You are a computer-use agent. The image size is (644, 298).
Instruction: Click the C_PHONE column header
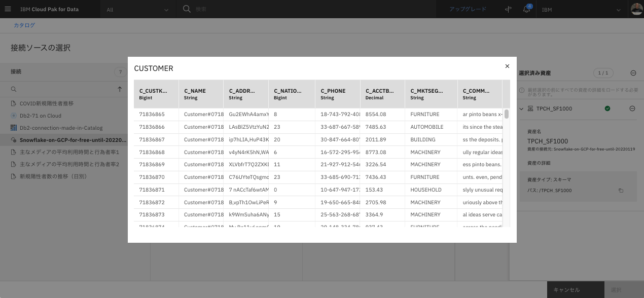tap(338, 94)
